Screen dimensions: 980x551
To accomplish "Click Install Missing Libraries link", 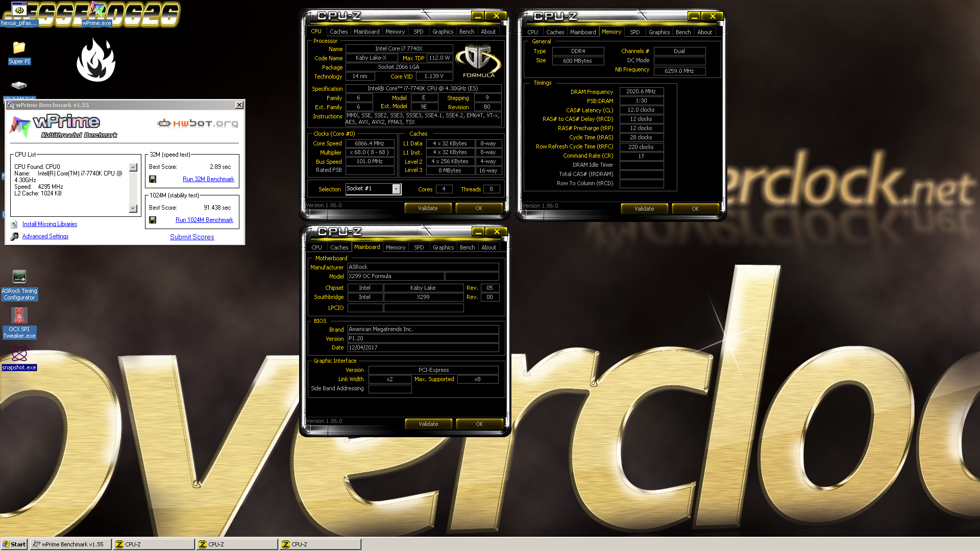I will coord(50,224).
